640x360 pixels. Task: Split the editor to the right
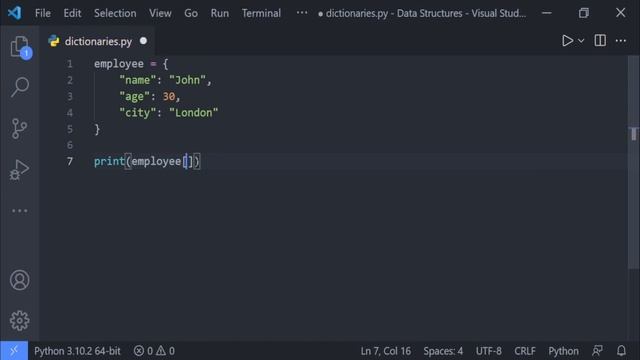click(x=600, y=40)
